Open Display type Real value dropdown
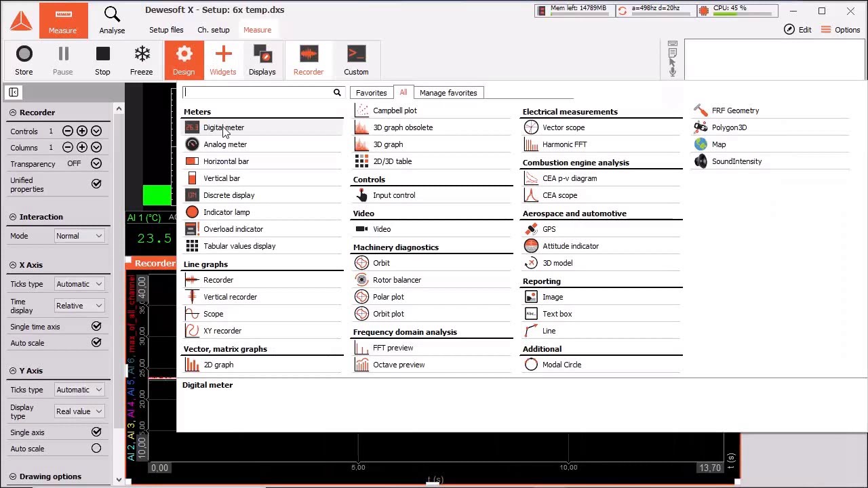 79,411
